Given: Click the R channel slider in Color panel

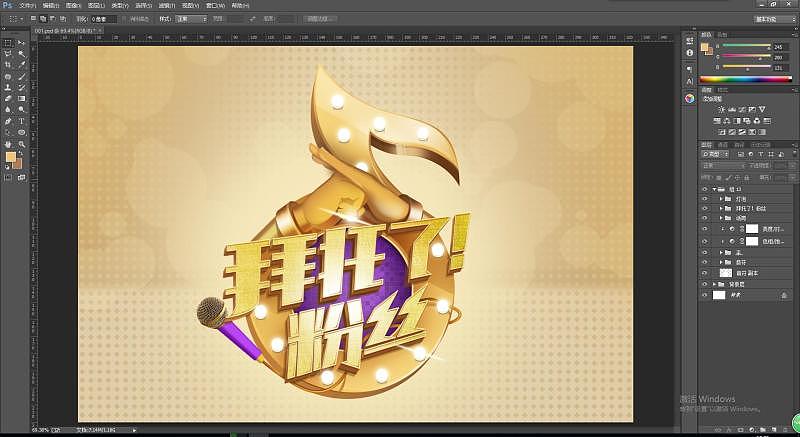Looking at the screenshot, I should pyautogui.click(x=746, y=46).
